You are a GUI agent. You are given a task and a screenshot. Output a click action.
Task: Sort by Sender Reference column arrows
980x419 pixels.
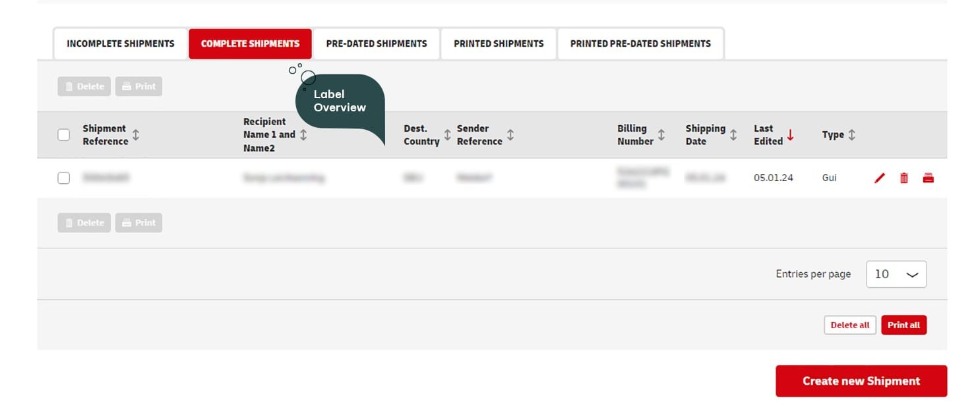click(510, 135)
